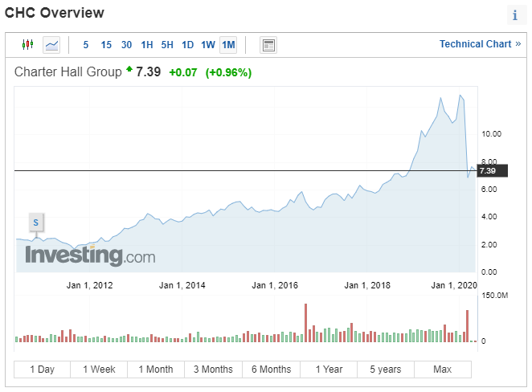Select the 1W interval
Image resolution: width=532 pixels, height=392 pixels.
point(208,45)
